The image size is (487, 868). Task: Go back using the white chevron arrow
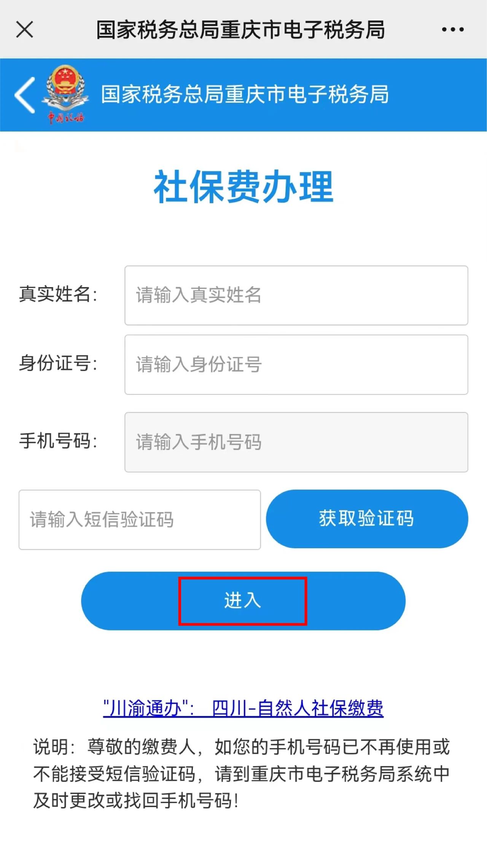point(25,95)
